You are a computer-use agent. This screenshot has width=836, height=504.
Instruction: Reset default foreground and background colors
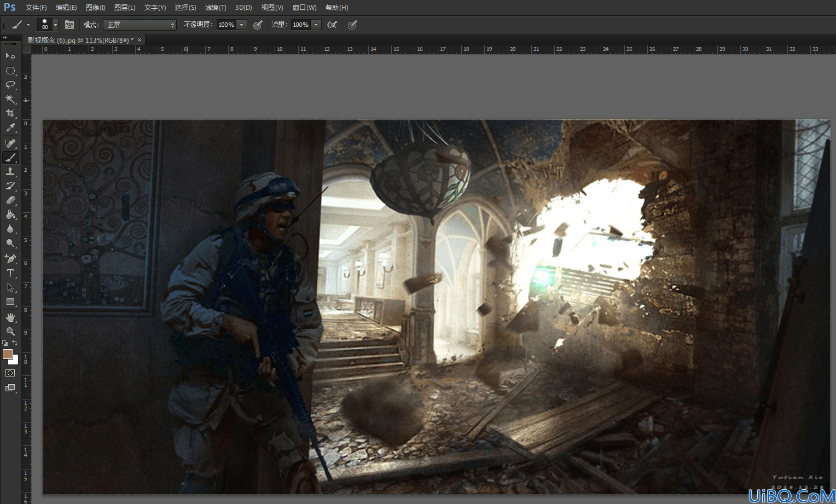(x=5, y=343)
